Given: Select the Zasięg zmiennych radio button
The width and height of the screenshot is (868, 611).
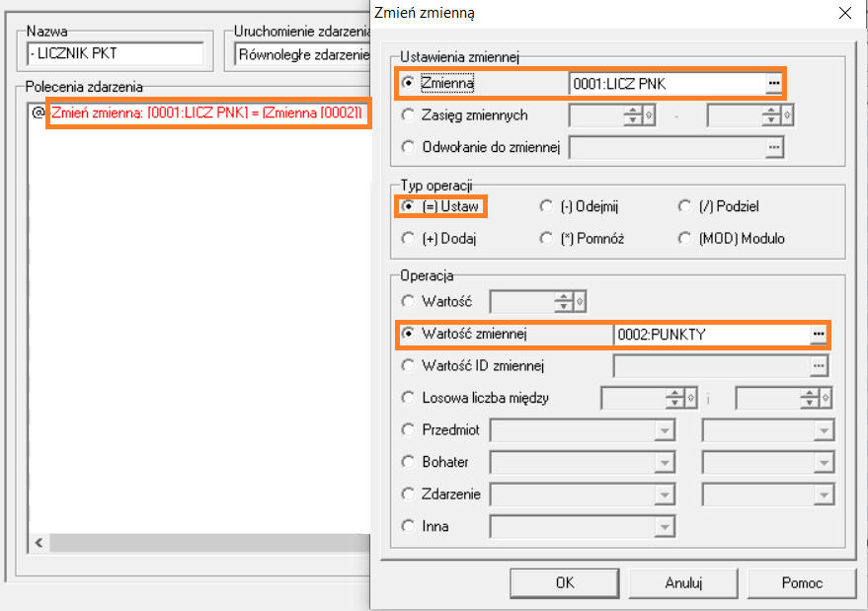Looking at the screenshot, I should pyautogui.click(x=409, y=115).
